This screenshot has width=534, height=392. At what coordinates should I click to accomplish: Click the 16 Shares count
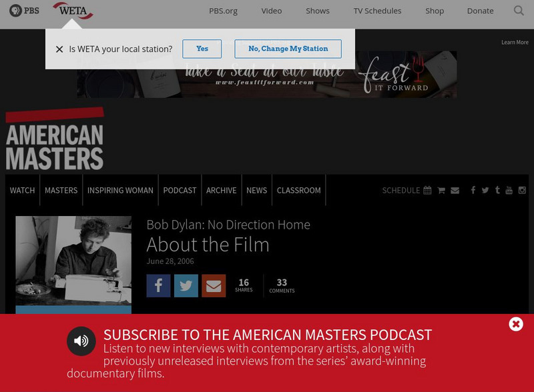point(244,285)
